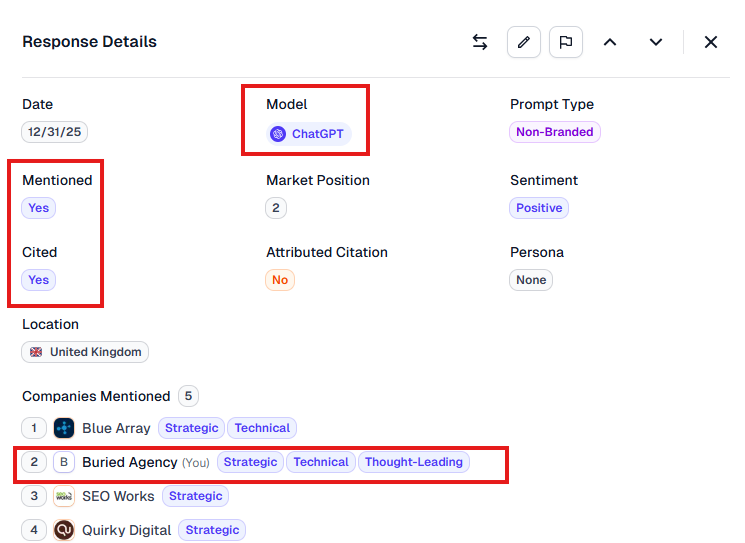Flag this response with flag icon
Screen dimensions: 745x543
click(x=565, y=42)
